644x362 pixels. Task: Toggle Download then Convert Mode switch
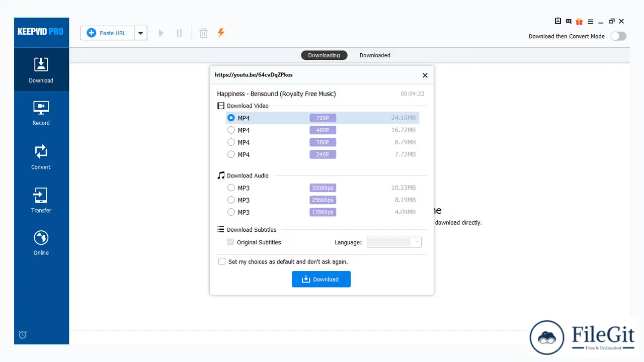618,36
